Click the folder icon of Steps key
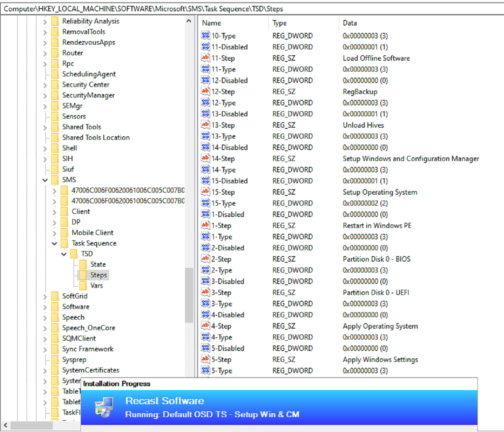 [x=83, y=275]
